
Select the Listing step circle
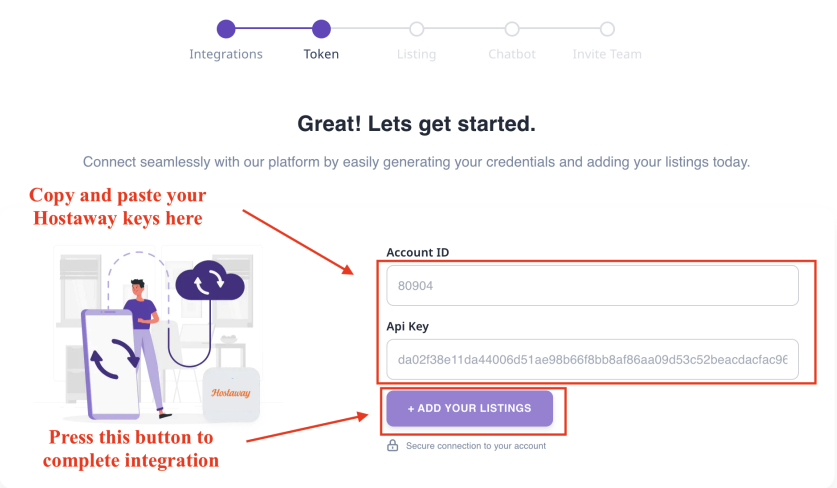tap(416, 29)
